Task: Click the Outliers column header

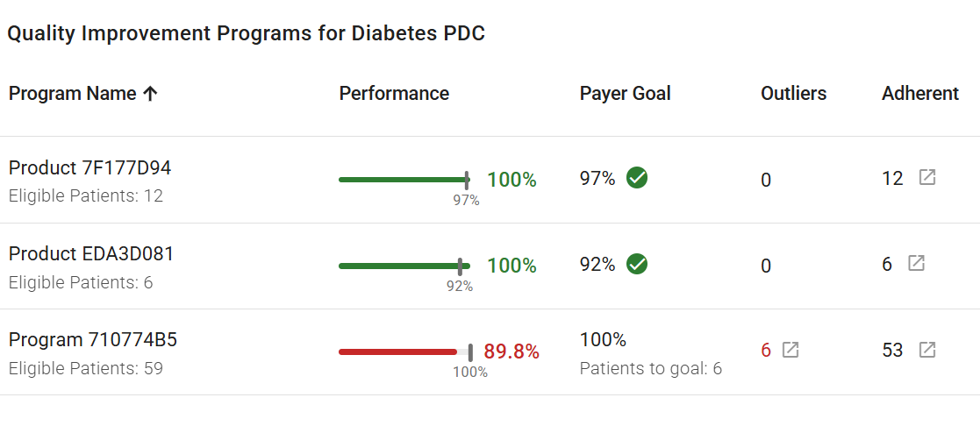Action: (x=794, y=94)
